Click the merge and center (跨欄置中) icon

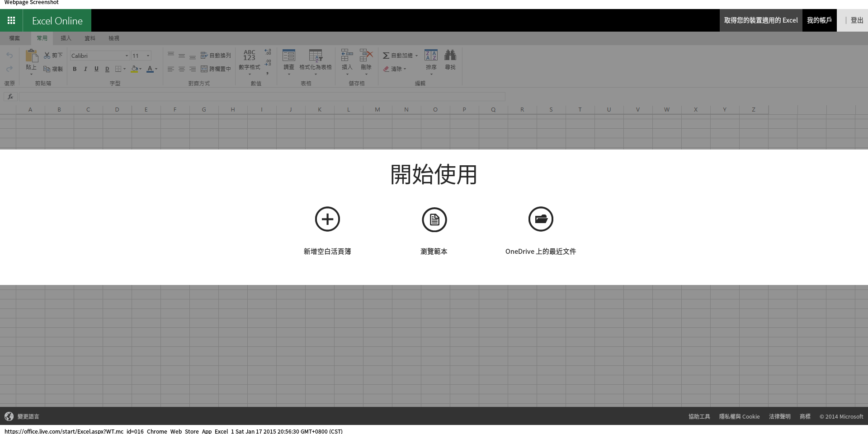[x=204, y=69]
